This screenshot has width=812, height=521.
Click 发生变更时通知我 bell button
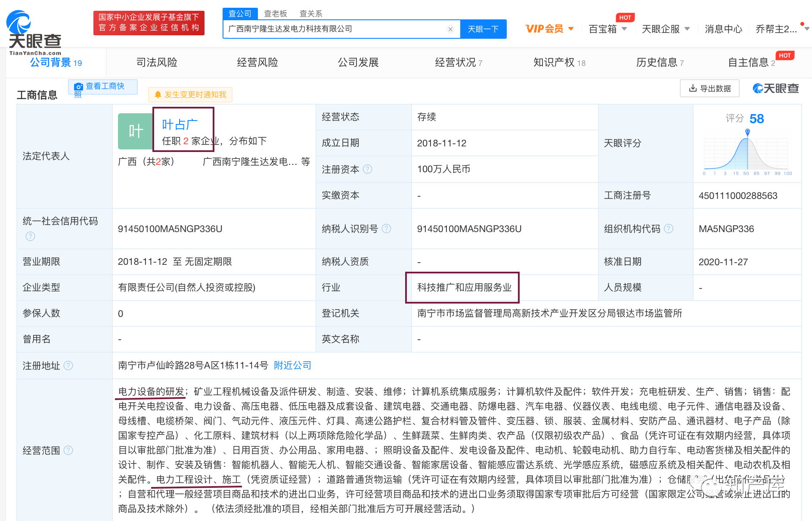click(190, 94)
